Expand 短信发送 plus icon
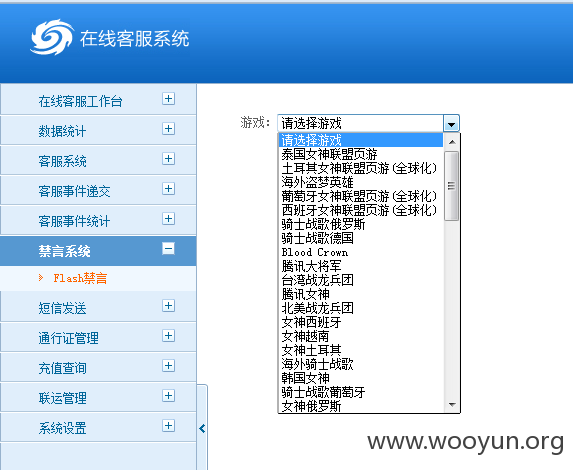 (168, 306)
